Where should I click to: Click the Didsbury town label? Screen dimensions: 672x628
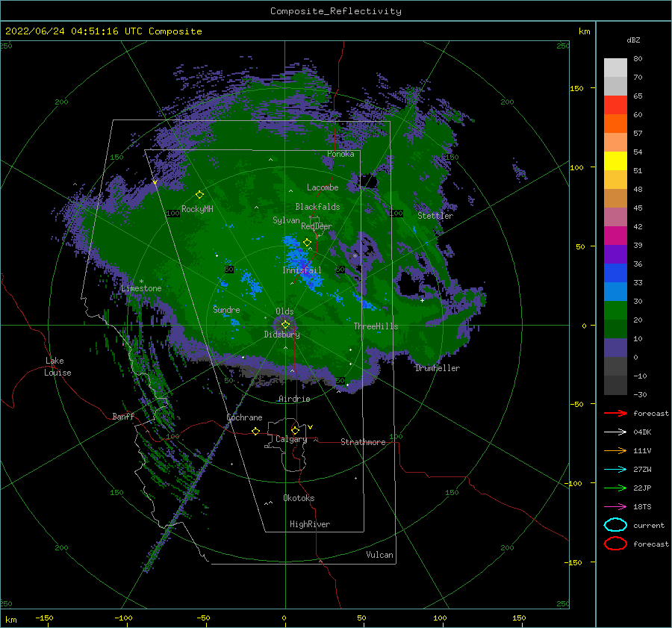(281, 335)
